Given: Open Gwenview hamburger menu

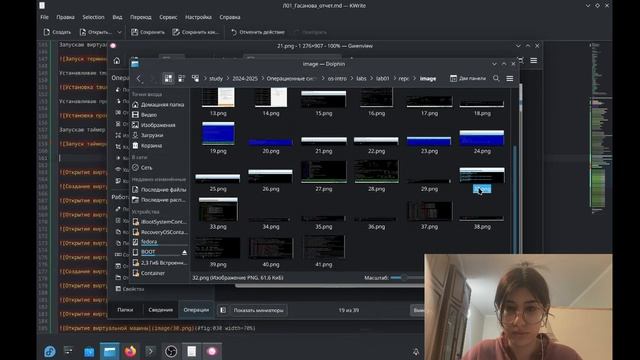Looking at the screenshot, I should (533, 60).
